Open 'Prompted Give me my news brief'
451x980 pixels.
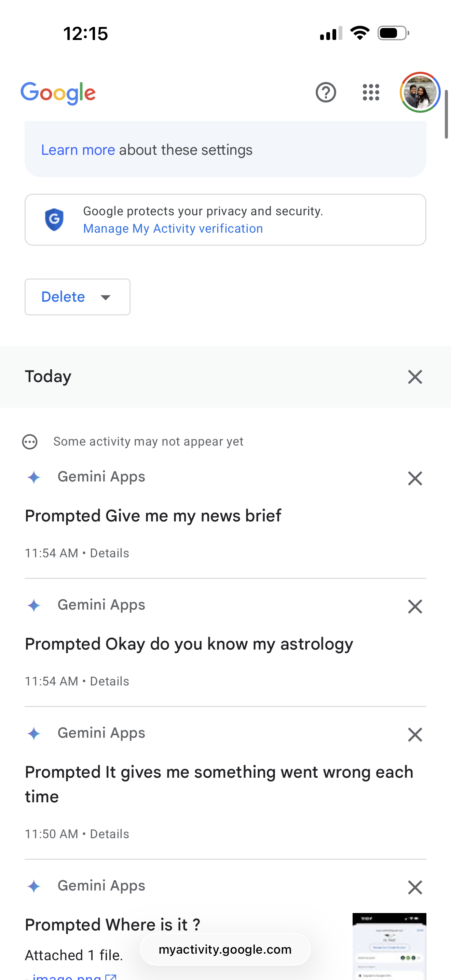(x=153, y=516)
